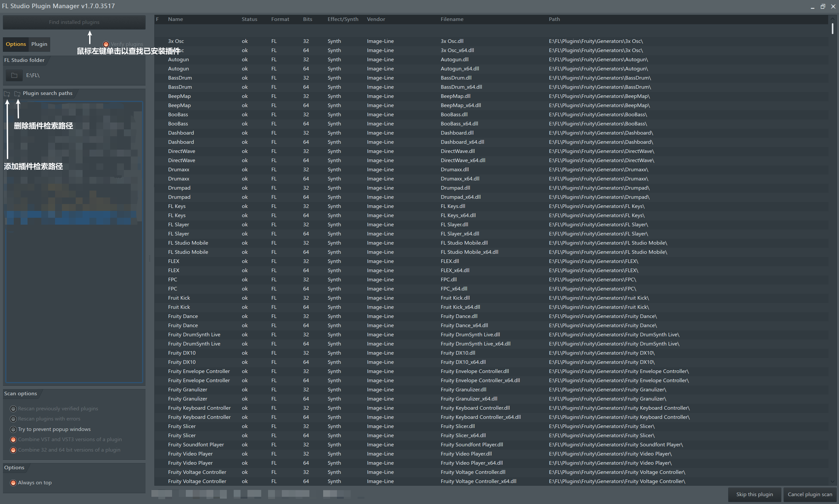
Task: Select the Fruity Granulizer_x64.dll filename cell
Action: [469, 399]
